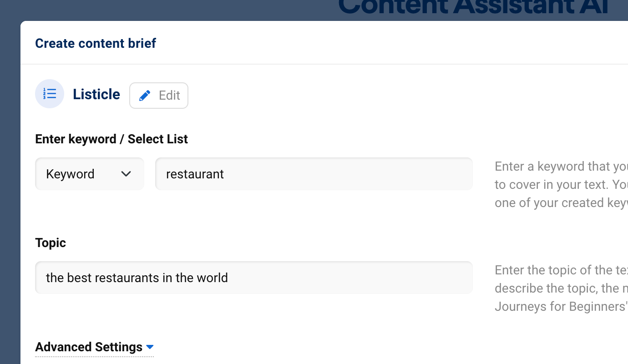The width and height of the screenshot is (628, 364).
Task: Focus the keyword field containing "restaurant"
Action: (314, 174)
